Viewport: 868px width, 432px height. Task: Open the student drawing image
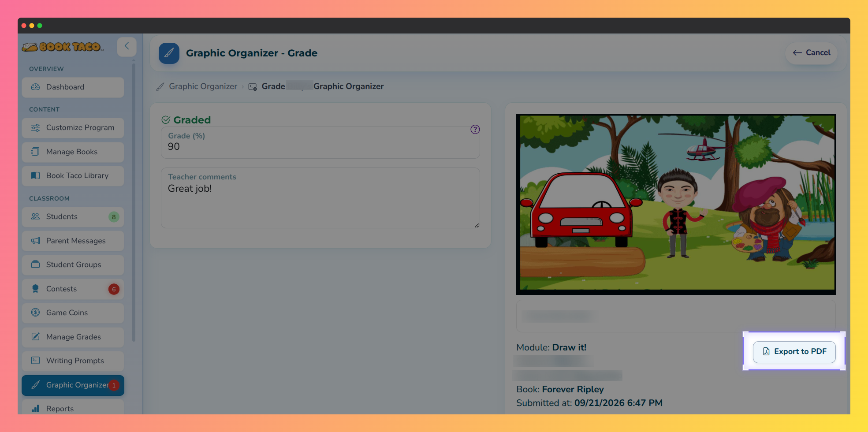(x=676, y=204)
